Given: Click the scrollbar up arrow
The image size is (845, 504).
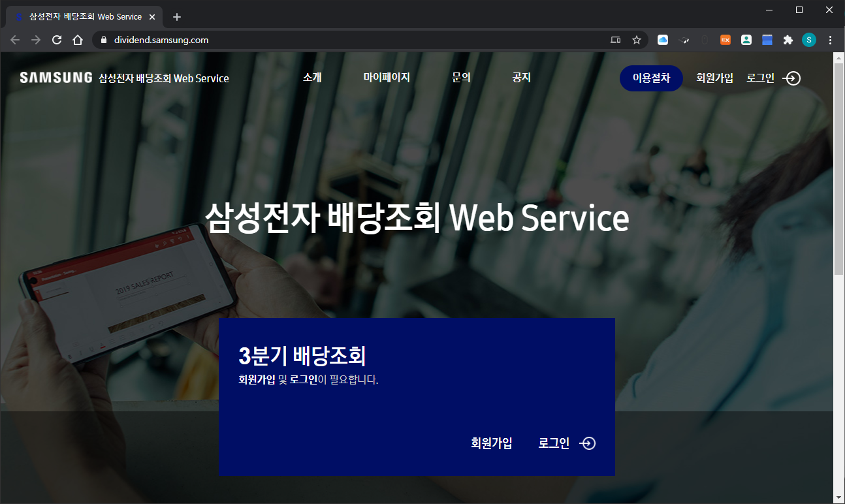Looking at the screenshot, I should (x=839, y=57).
